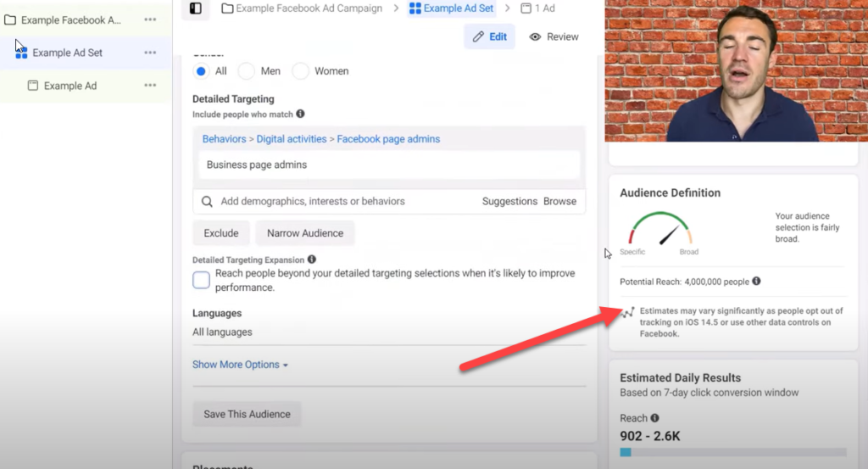Focus the Add demographics, interests or behaviors field
Viewport: 868px width, 469px height.
(313, 201)
